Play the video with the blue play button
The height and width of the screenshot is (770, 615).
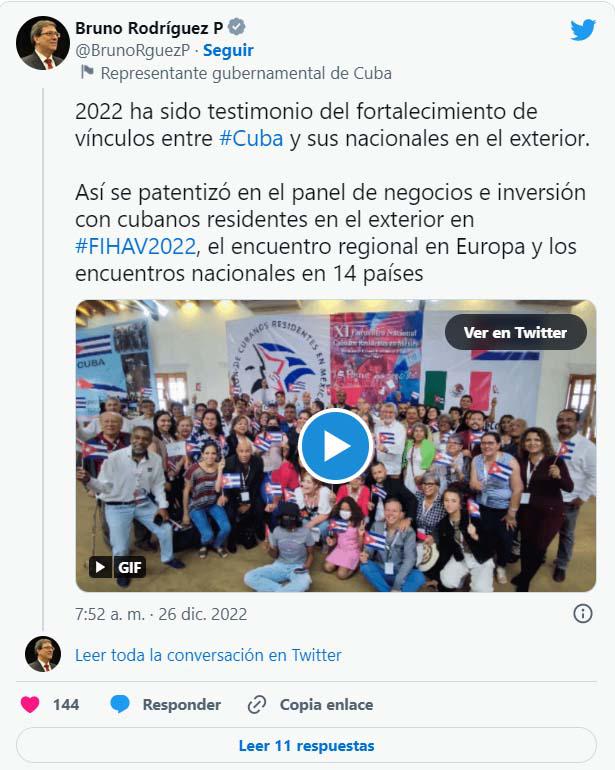(336, 446)
